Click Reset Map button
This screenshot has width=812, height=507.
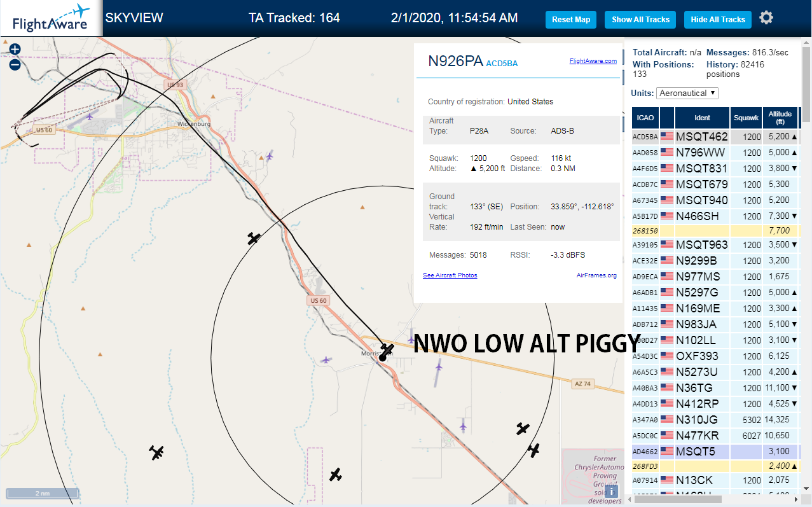(571, 20)
